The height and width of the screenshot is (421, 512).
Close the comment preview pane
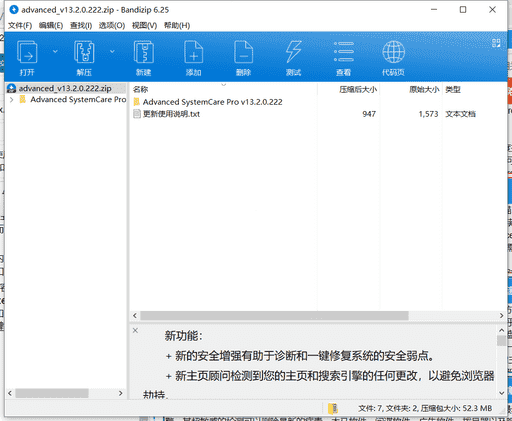[x=135, y=330]
